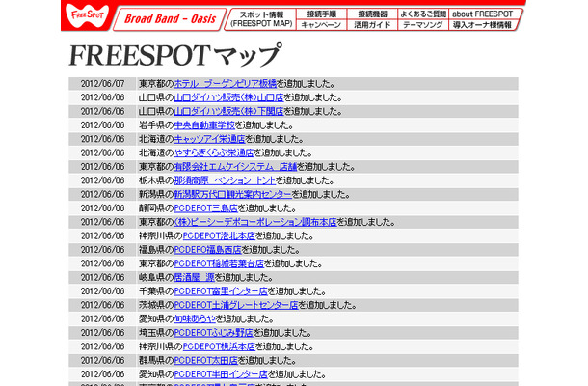
Task: Open the 居酒屋 源 link
Action: 194,277
